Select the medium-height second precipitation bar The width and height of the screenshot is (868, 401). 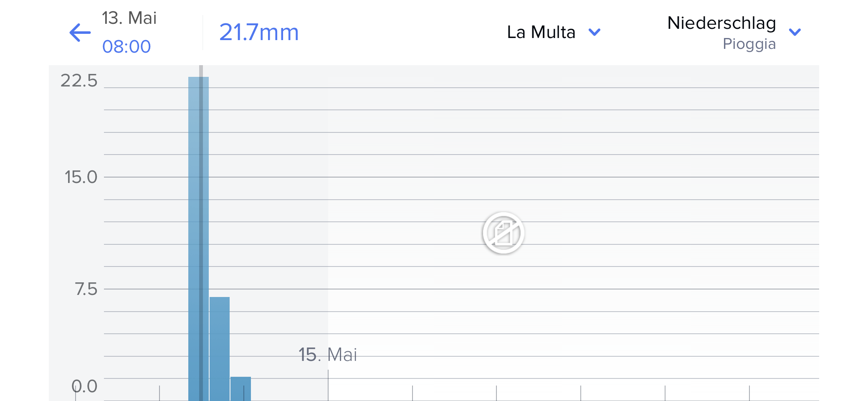[x=220, y=347]
